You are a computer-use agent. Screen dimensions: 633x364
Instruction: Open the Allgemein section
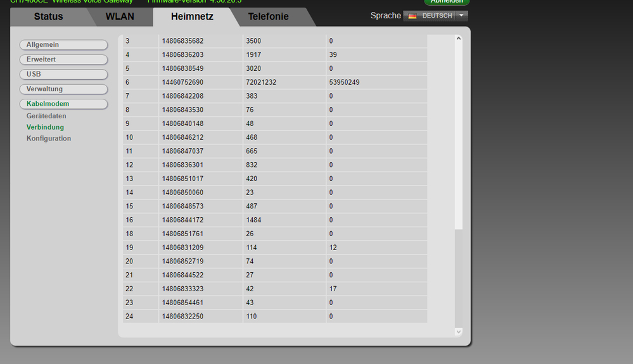coord(64,45)
